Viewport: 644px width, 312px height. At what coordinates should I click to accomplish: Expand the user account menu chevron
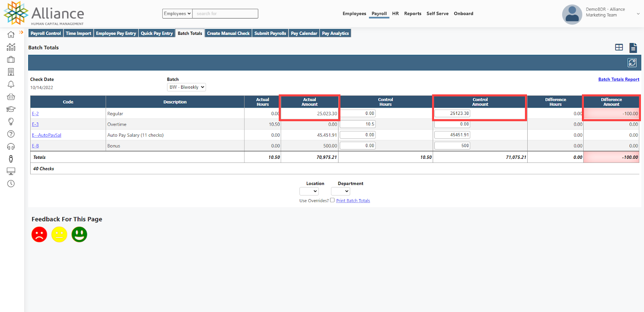click(x=638, y=14)
